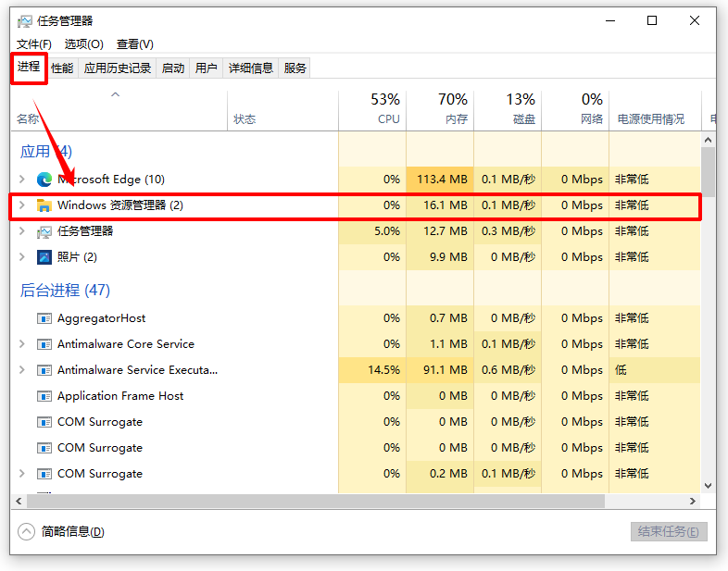Screen dimensions: 728x571
Task: Click the horizontal scrollbar right arrow
Action: point(693,501)
